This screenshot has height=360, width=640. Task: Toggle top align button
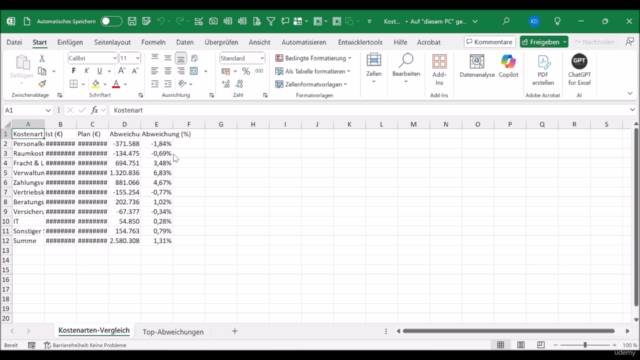[155, 58]
